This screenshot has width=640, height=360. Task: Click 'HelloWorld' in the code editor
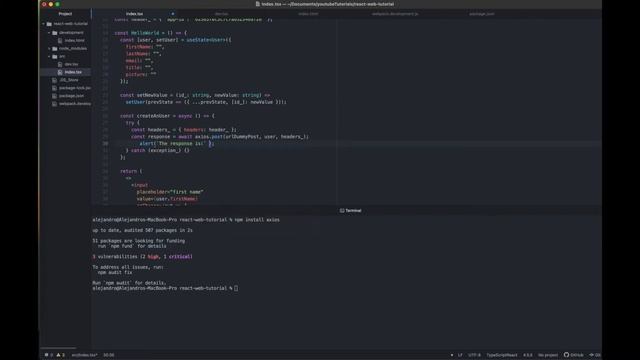pos(145,33)
